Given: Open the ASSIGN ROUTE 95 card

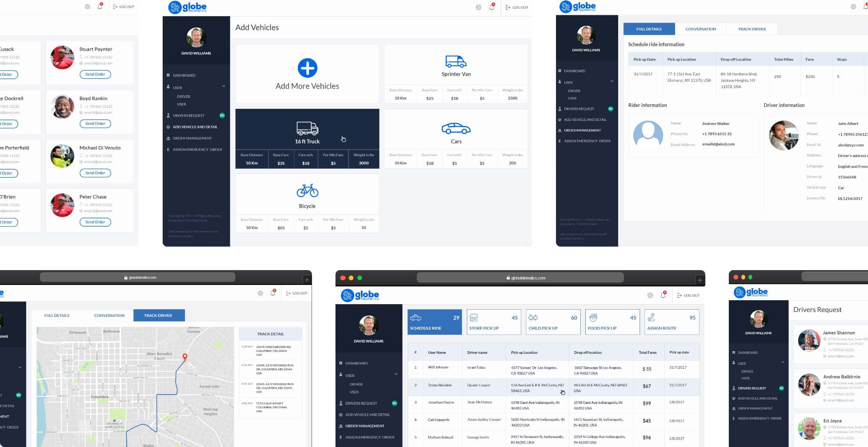Looking at the screenshot, I should click(x=672, y=322).
